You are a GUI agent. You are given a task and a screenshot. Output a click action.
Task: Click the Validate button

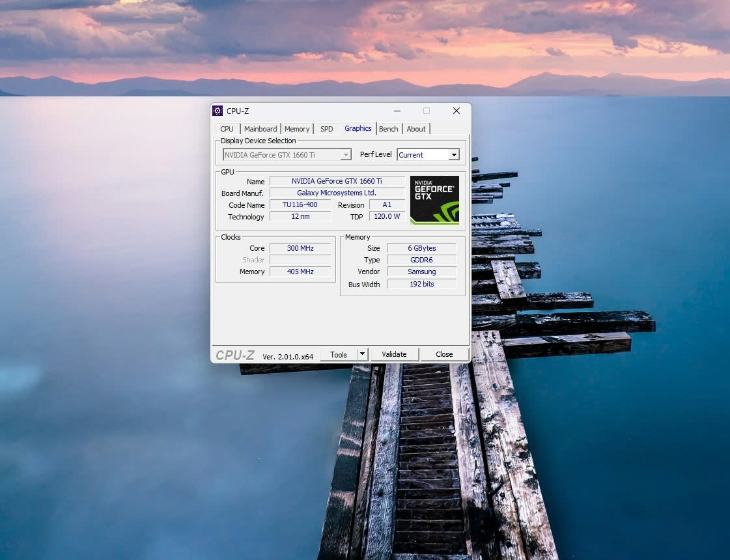[x=394, y=354]
